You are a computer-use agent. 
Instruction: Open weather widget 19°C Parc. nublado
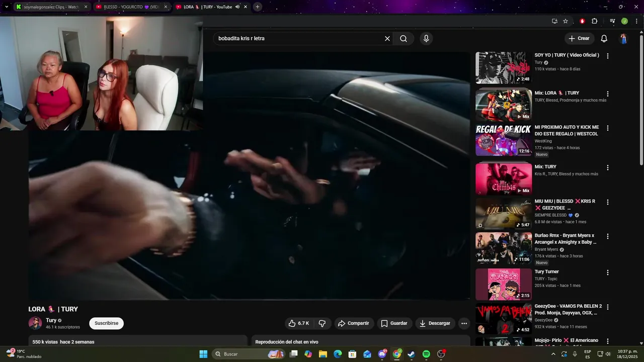coord(24,354)
